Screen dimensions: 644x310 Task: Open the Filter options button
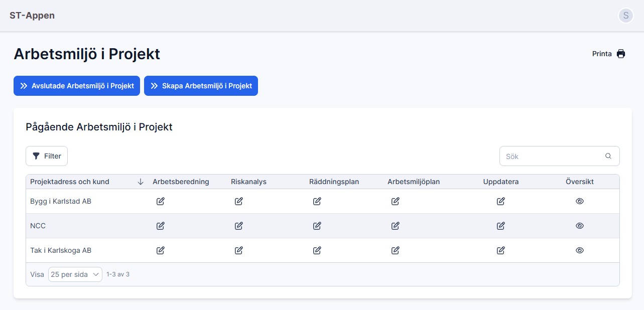pyautogui.click(x=47, y=156)
